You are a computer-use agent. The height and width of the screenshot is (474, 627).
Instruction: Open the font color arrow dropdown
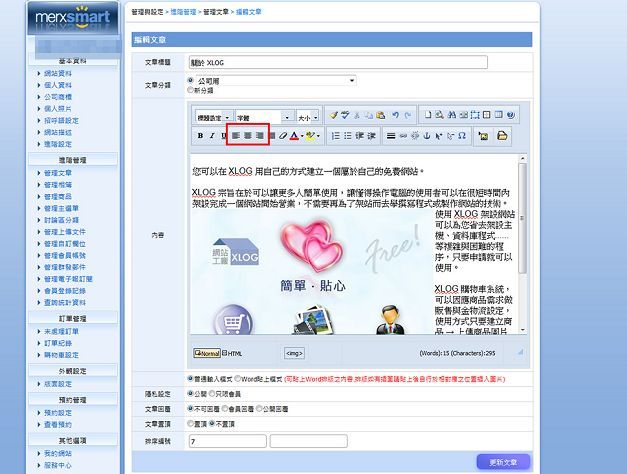pos(302,136)
